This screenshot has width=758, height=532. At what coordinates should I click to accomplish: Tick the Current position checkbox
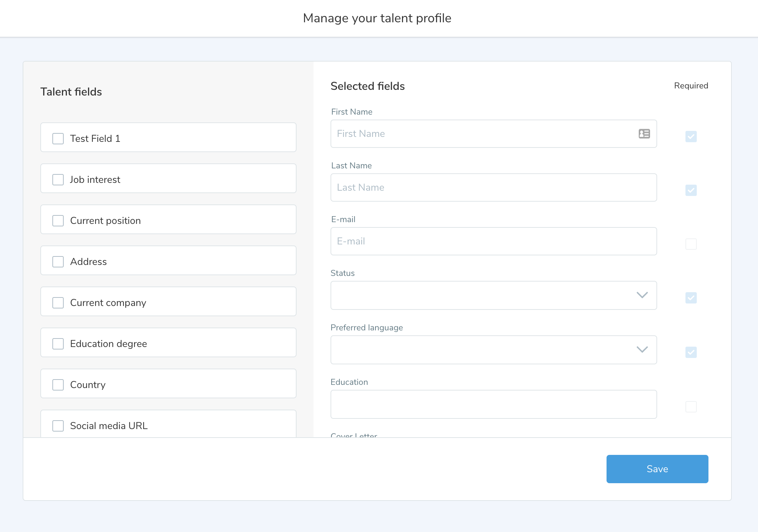[x=58, y=221]
